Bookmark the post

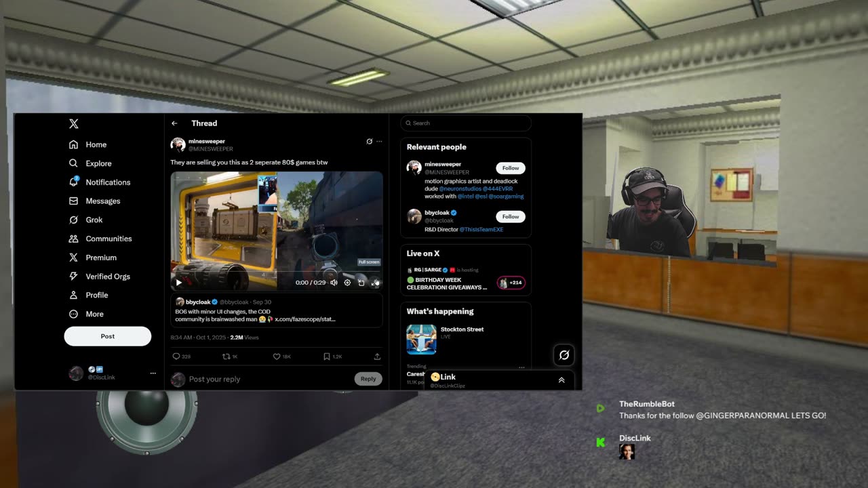click(327, 357)
